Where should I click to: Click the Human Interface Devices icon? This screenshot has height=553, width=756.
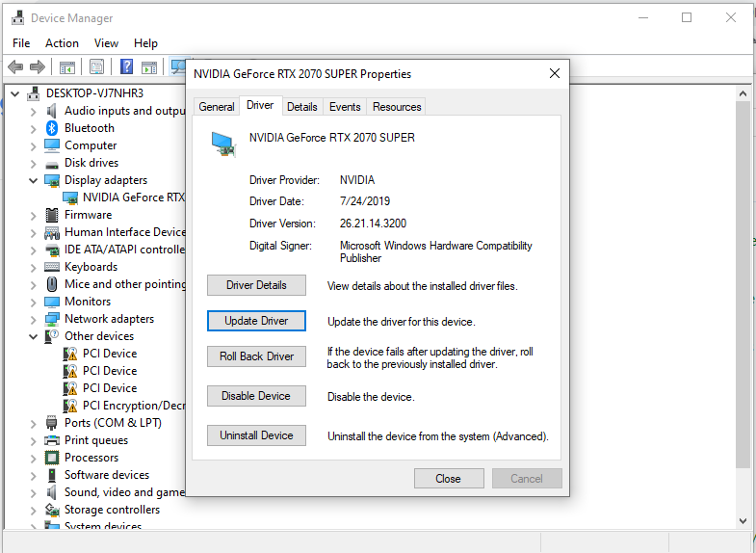point(52,232)
